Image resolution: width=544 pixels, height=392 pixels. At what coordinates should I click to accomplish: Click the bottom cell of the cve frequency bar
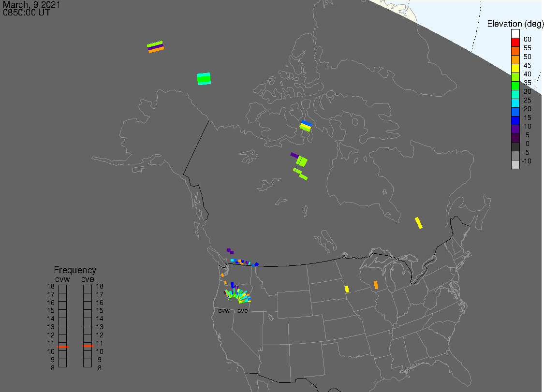[x=88, y=363]
